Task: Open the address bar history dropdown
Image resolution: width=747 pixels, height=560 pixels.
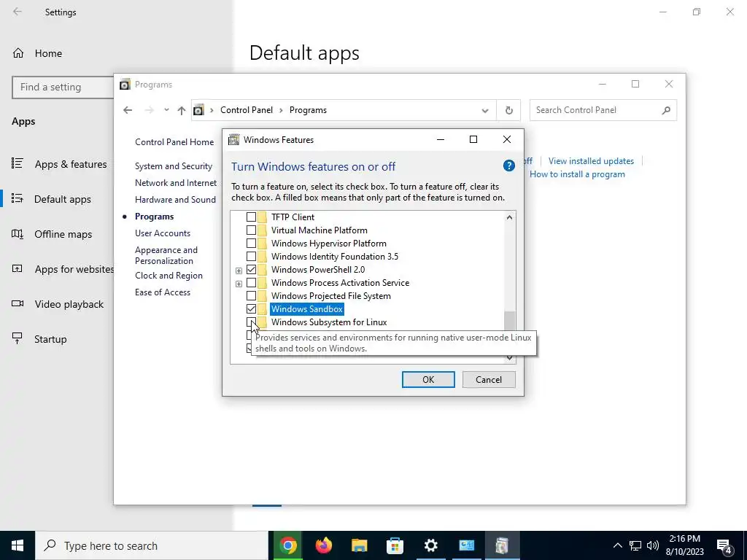Action: tap(485, 111)
